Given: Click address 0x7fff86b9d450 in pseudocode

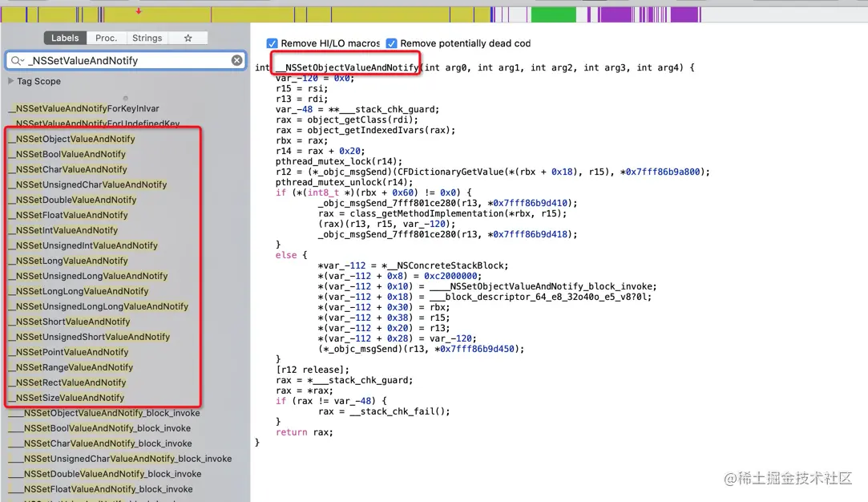Looking at the screenshot, I should tap(477, 349).
